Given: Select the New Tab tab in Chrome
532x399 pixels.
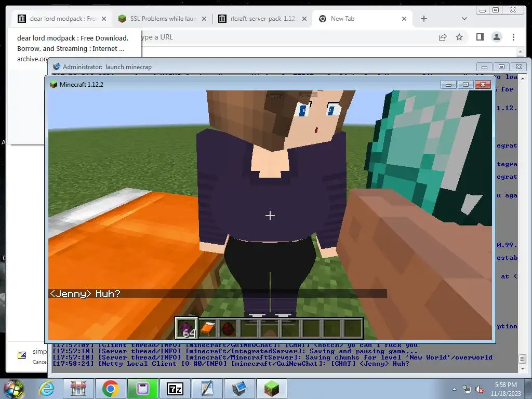Looking at the screenshot, I should [x=362, y=19].
